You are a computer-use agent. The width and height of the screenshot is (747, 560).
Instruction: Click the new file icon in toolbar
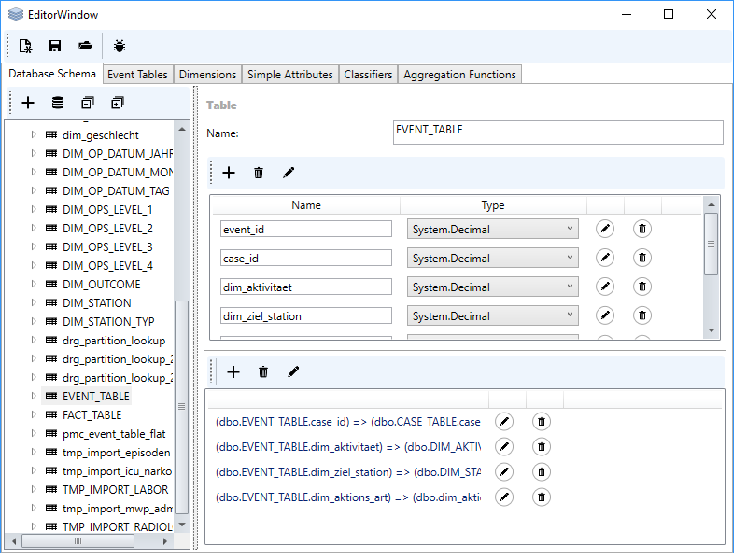point(25,45)
